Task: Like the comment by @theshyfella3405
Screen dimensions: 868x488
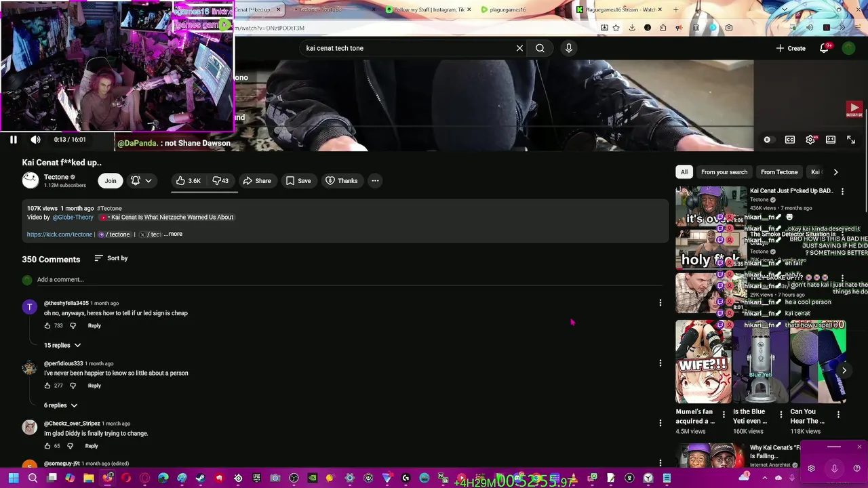Action: tap(47, 326)
